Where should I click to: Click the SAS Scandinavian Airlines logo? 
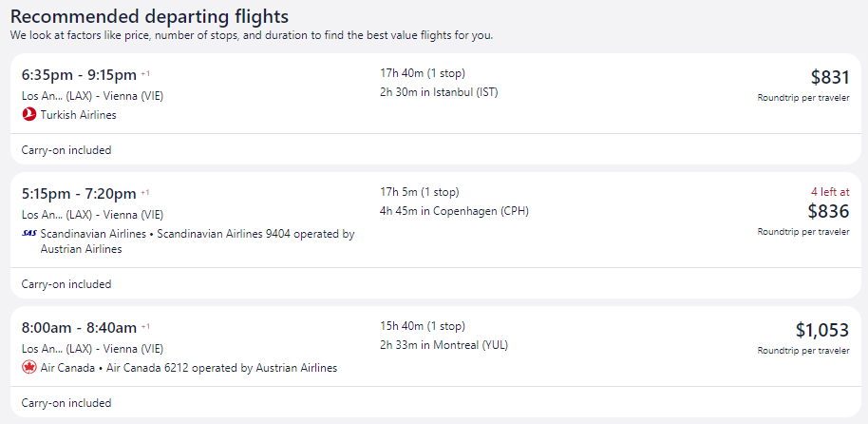pyautogui.click(x=29, y=234)
